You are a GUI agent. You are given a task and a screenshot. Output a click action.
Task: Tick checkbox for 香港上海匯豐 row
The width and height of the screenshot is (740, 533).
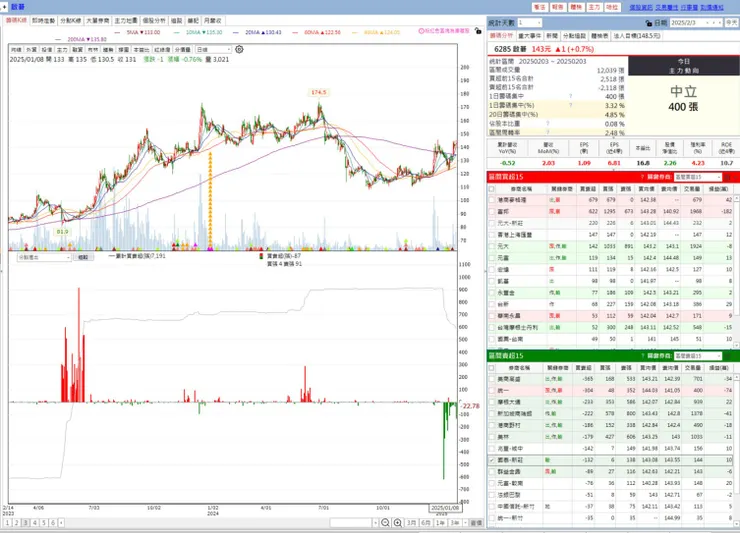pyautogui.click(x=492, y=235)
